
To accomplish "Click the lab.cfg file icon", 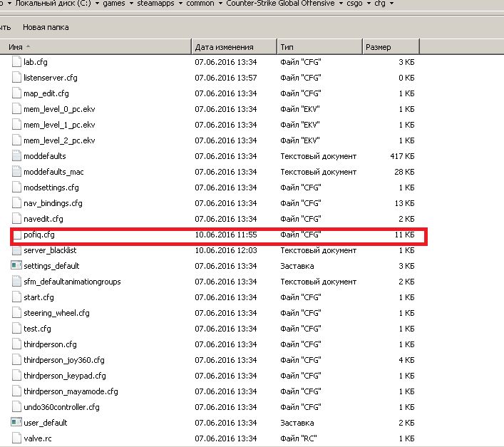I will (x=16, y=62).
